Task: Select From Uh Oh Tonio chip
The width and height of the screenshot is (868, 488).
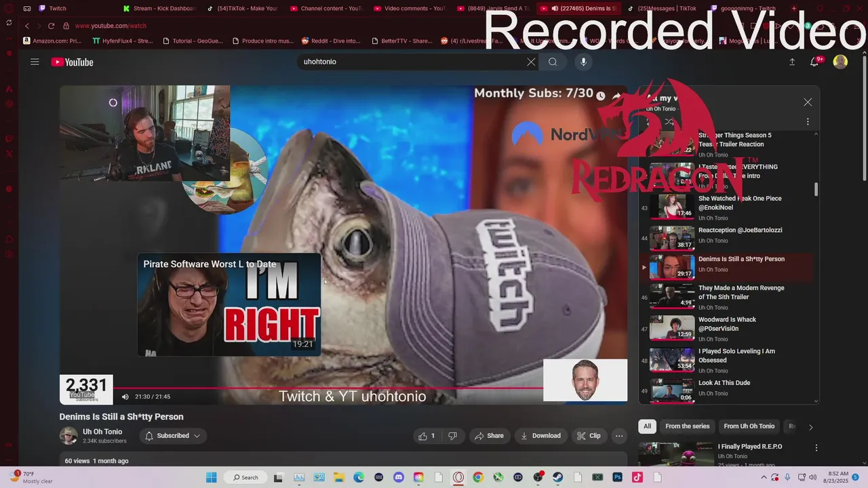Action: tap(749, 426)
